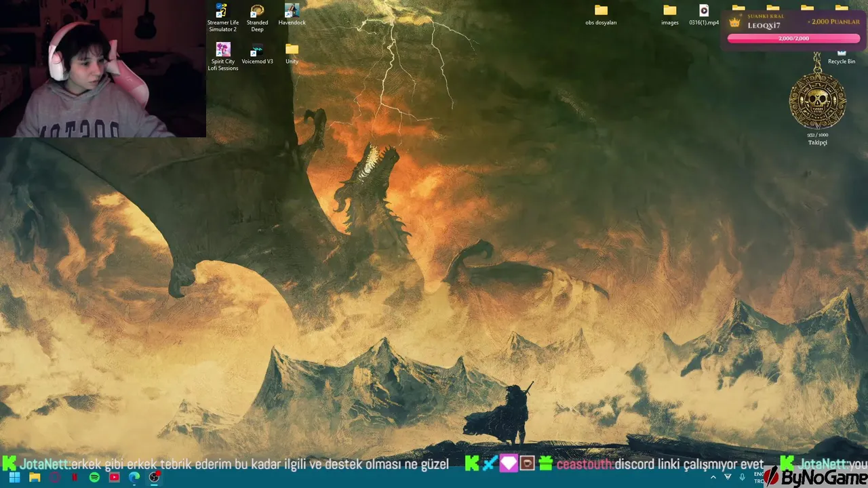
Task: Open the obs dosyaları folder
Action: pyautogui.click(x=601, y=15)
